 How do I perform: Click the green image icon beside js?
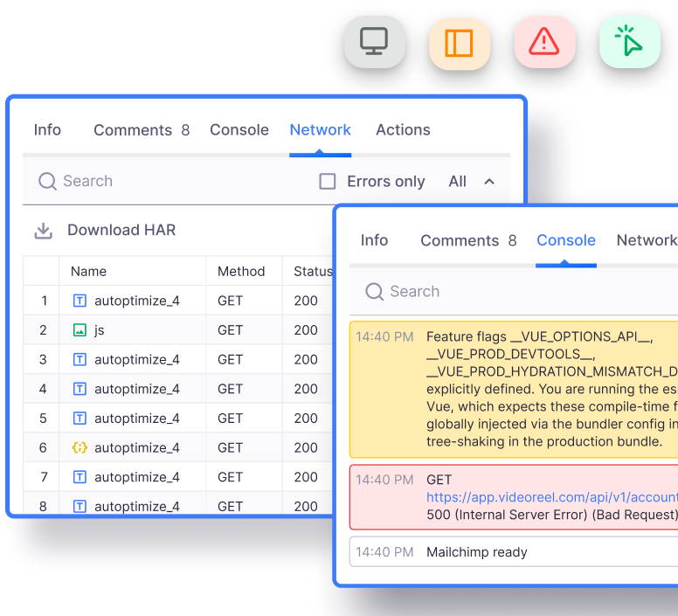tap(80, 329)
